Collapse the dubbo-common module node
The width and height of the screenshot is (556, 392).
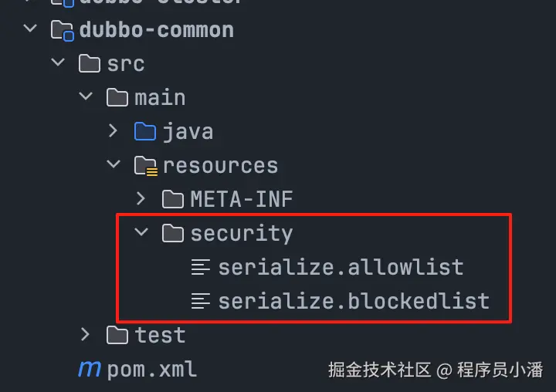[x=30, y=28]
